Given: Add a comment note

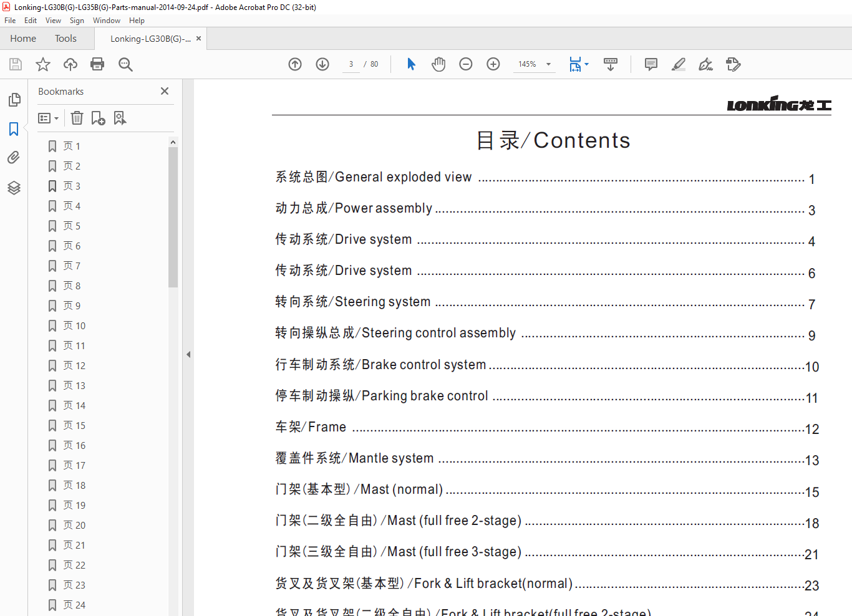Looking at the screenshot, I should pos(651,64).
